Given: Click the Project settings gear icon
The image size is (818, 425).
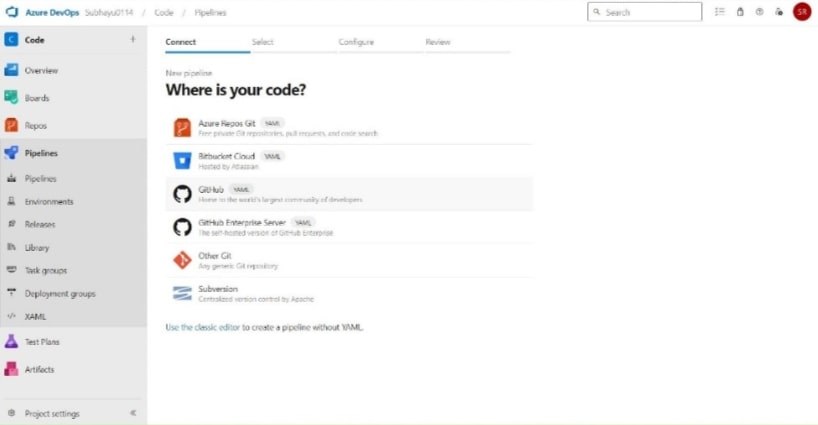Looking at the screenshot, I should coord(11,413).
